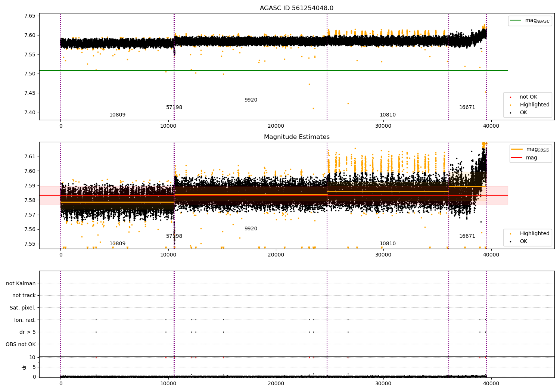Screen dimensions: 560x392
Task: Click the 7.40 tick on top plot
Action: tap(30, 112)
